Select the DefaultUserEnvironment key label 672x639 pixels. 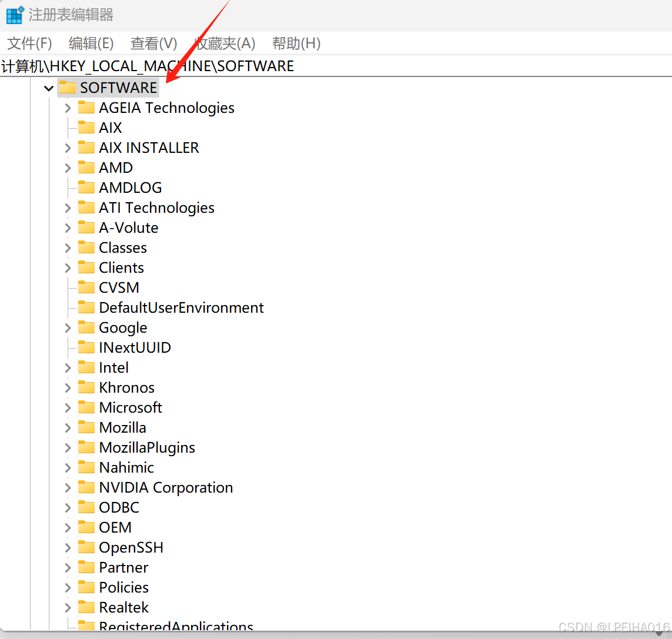click(x=181, y=307)
